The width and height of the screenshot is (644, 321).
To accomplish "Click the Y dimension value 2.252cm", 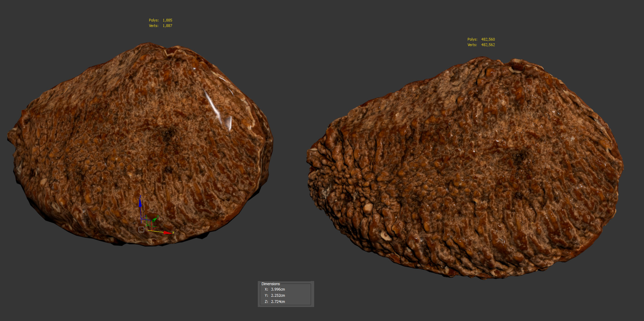I will pos(278,295).
